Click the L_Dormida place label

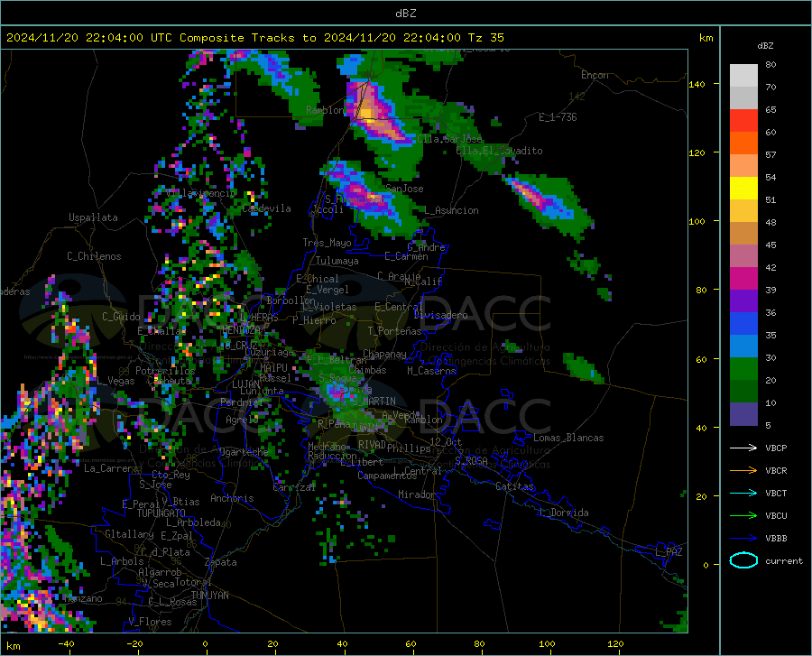(563, 513)
